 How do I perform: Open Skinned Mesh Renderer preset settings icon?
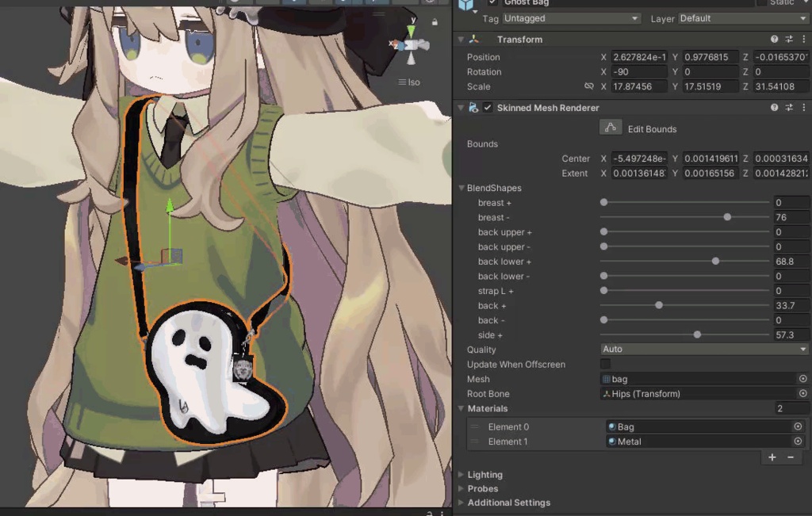pos(789,108)
